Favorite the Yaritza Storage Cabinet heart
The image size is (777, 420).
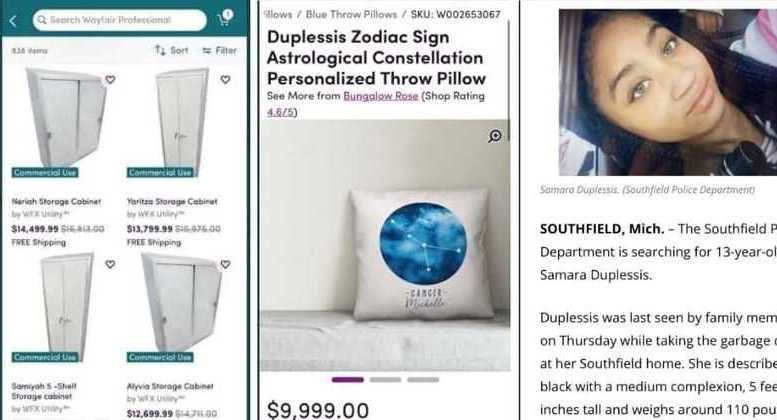[225, 79]
